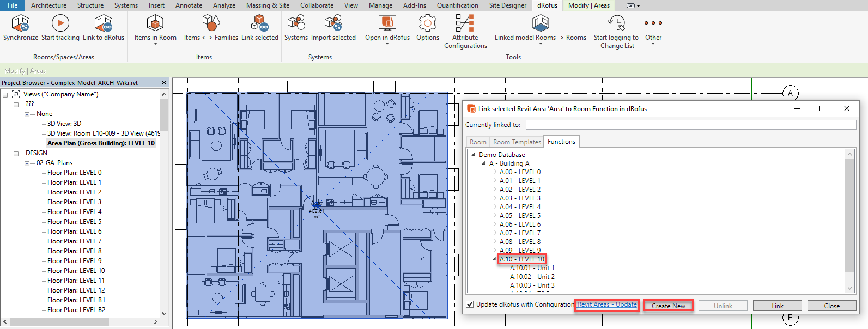
Task: Click the Items <-> Families icon
Action: pyautogui.click(x=211, y=23)
